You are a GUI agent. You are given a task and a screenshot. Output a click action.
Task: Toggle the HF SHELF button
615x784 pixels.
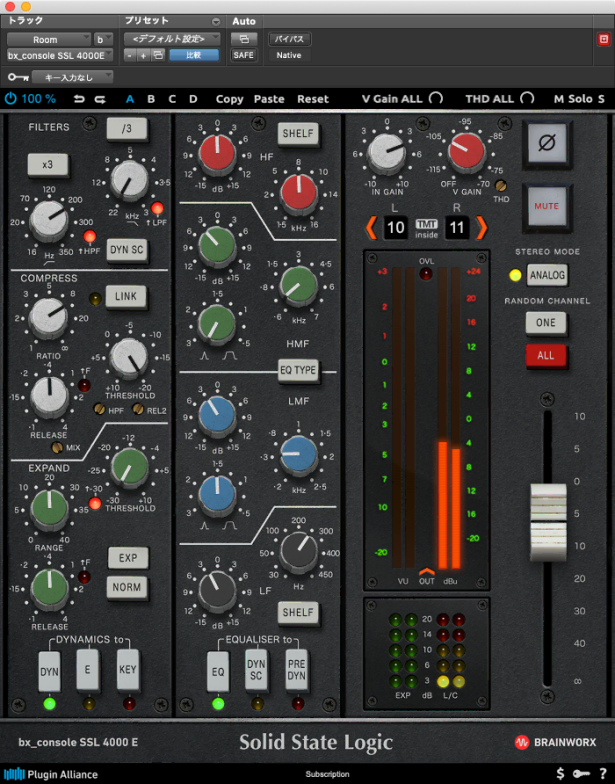pyautogui.click(x=298, y=134)
